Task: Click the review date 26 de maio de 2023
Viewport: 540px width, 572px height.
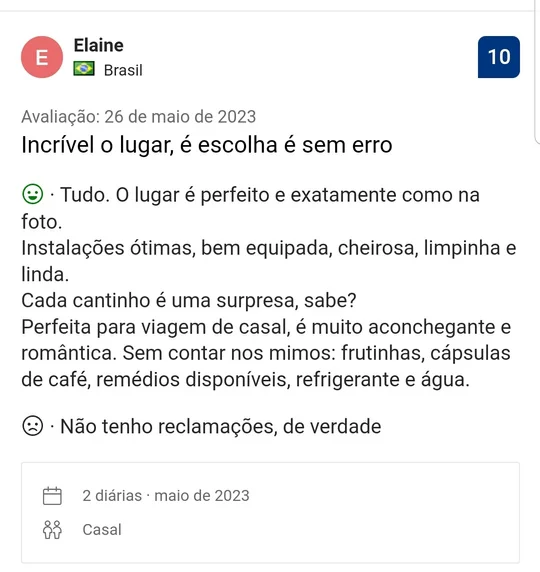Action: click(180, 117)
